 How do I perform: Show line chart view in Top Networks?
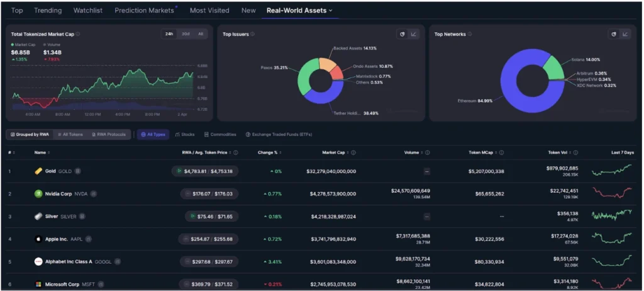click(625, 34)
